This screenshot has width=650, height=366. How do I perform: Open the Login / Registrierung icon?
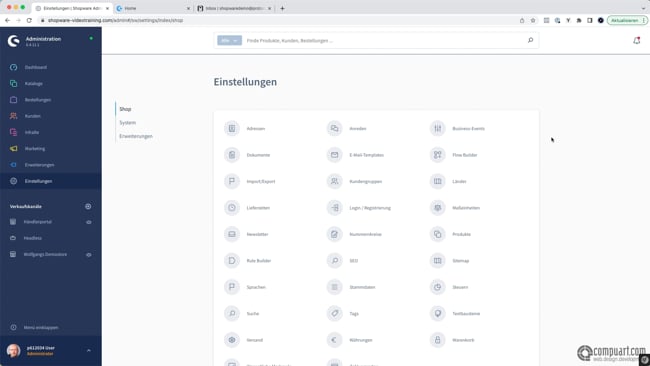pos(335,208)
